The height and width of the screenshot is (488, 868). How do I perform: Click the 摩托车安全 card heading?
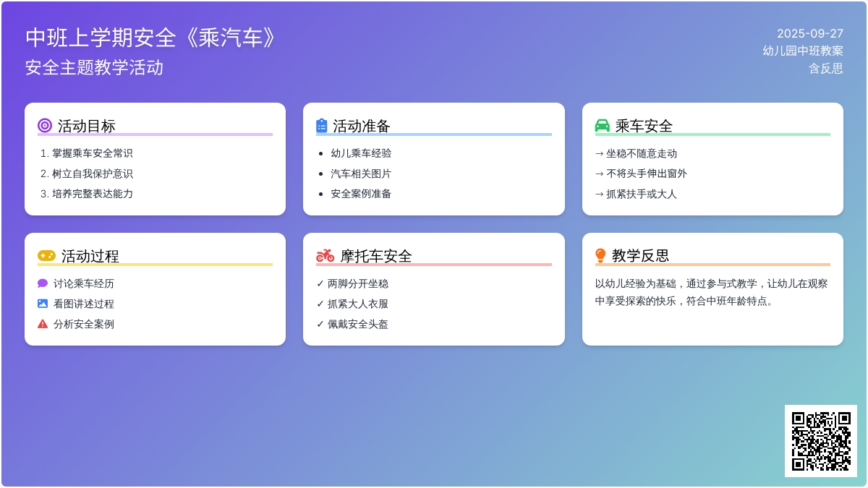[376, 256]
